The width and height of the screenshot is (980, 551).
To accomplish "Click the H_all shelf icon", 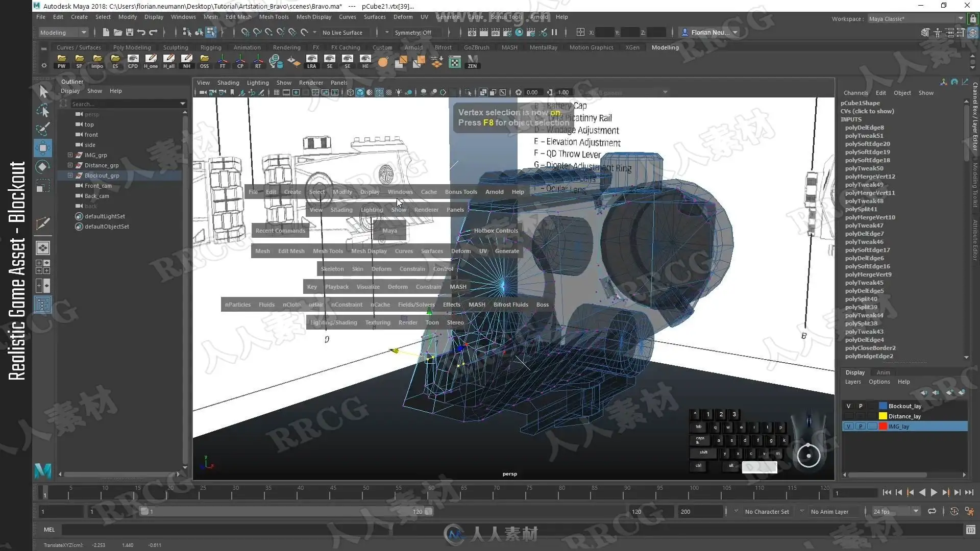I will click(169, 62).
